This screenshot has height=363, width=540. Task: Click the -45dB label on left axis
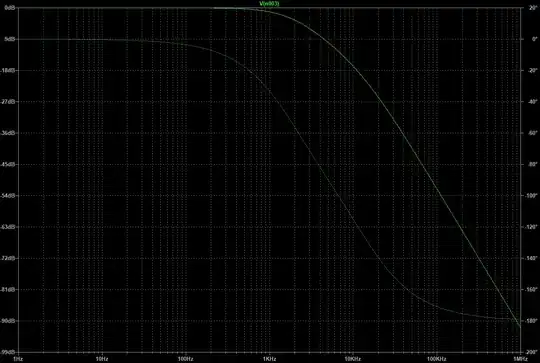tap(8, 164)
